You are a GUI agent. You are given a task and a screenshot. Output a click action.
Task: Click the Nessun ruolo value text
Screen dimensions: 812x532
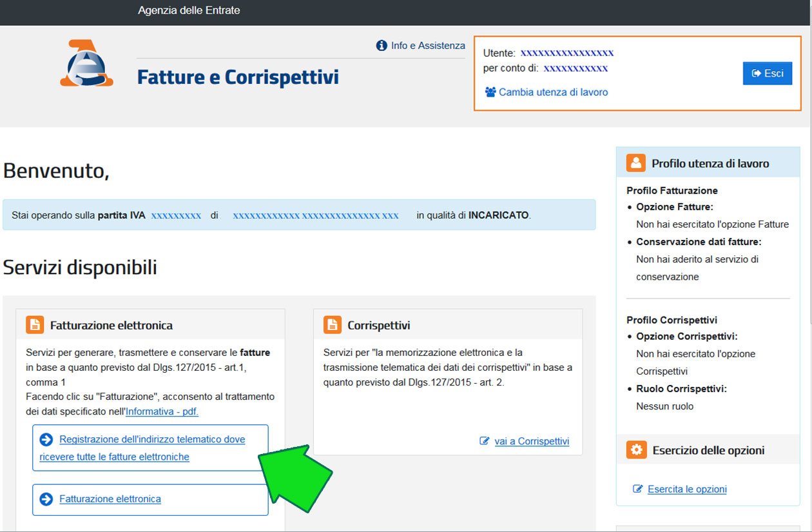(664, 406)
